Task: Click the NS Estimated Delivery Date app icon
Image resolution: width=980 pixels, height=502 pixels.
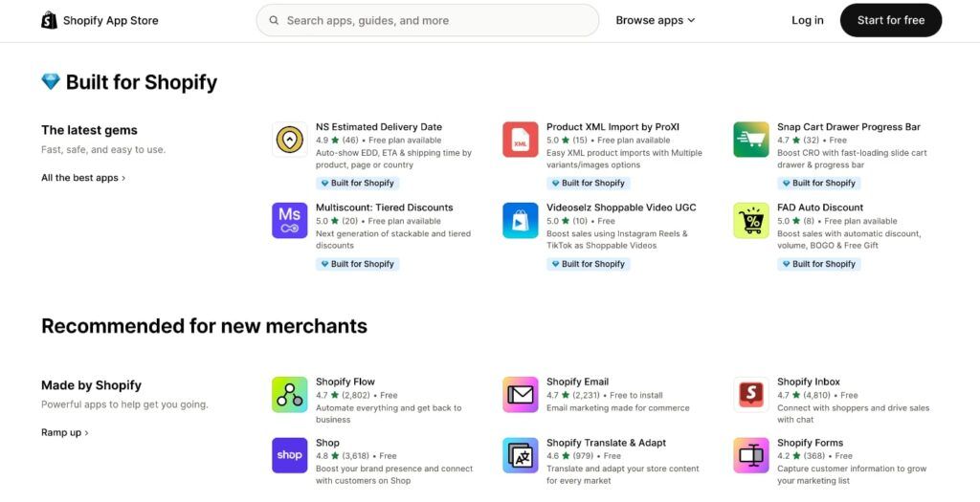Action: click(x=289, y=140)
